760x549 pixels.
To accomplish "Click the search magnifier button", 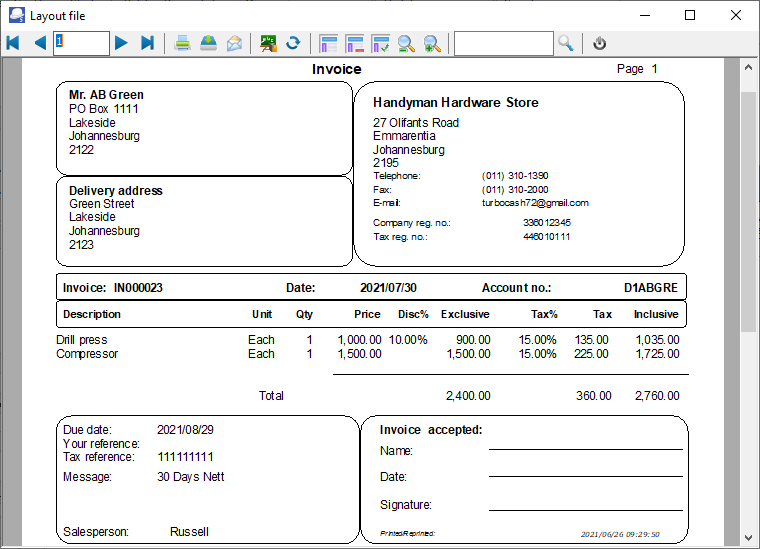I will [x=566, y=43].
